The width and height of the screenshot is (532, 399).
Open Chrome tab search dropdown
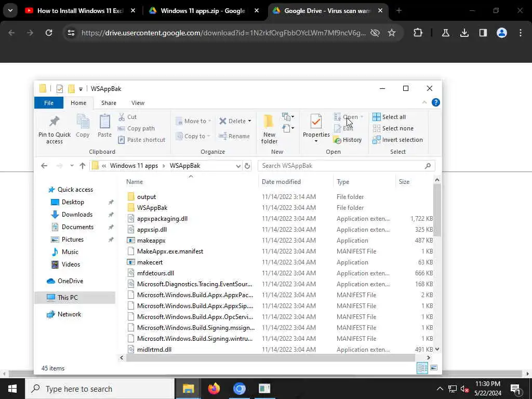[10, 10]
